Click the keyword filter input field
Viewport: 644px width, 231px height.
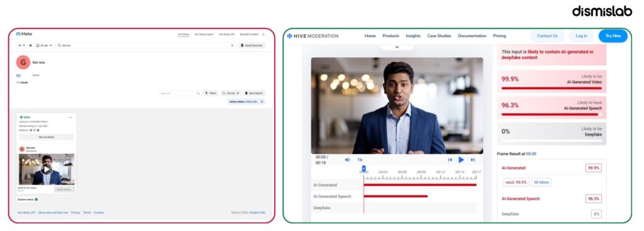pos(180,94)
